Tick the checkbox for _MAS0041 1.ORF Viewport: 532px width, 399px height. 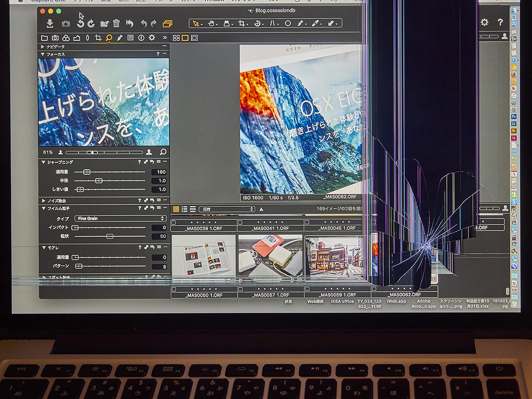point(240,222)
